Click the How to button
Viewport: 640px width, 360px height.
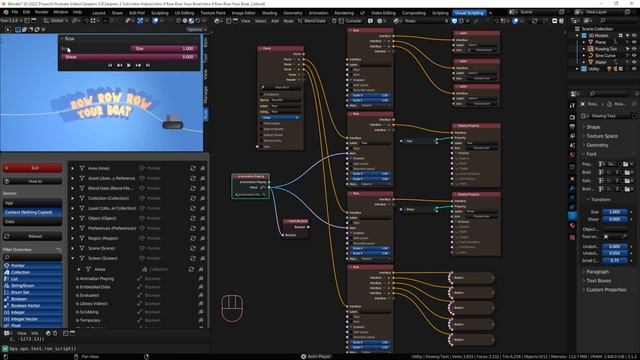tap(33, 181)
